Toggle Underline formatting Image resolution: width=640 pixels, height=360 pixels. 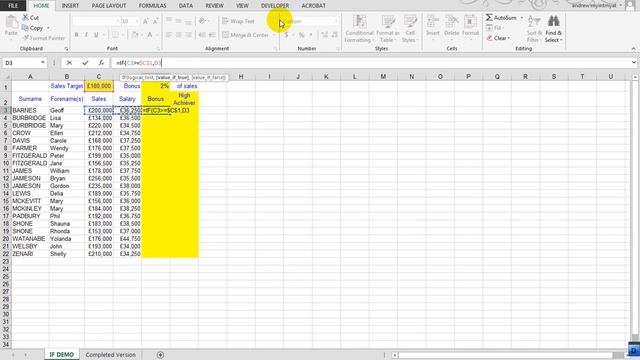click(96, 35)
